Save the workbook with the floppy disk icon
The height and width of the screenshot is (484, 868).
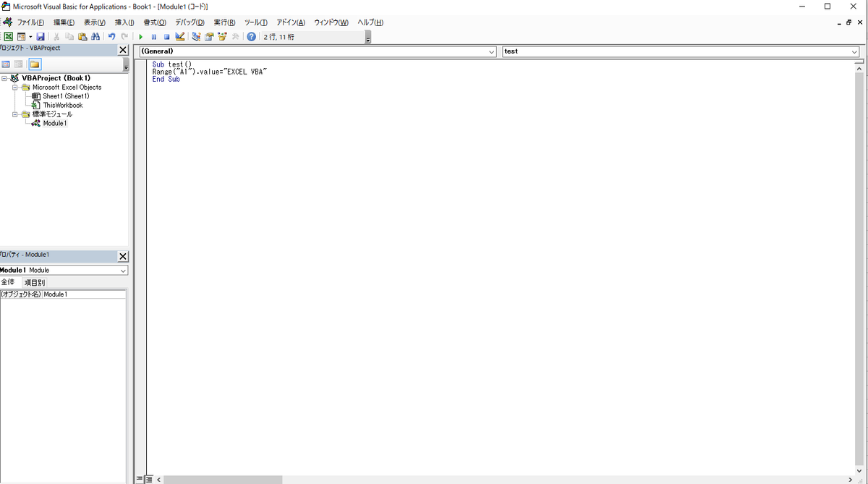(41, 37)
